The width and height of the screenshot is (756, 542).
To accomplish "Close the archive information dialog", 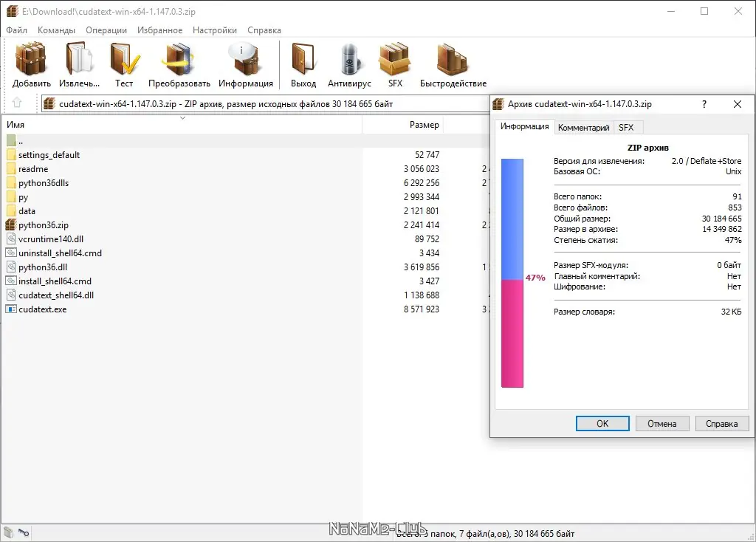I will pyautogui.click(x=738, y=104).
